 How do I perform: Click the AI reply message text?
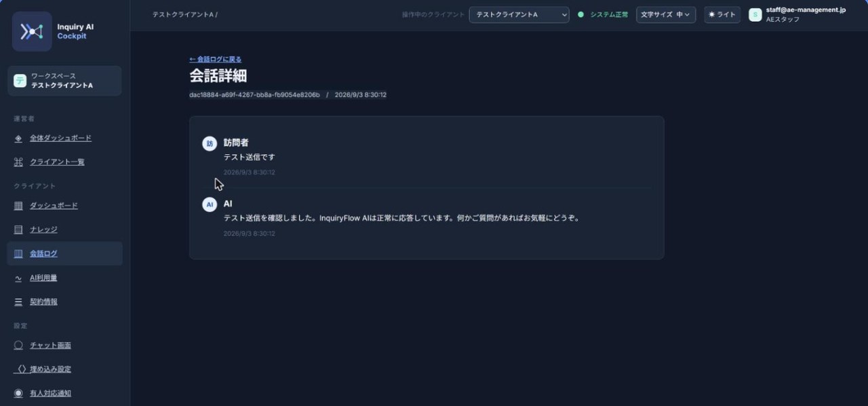coord(401,219)
